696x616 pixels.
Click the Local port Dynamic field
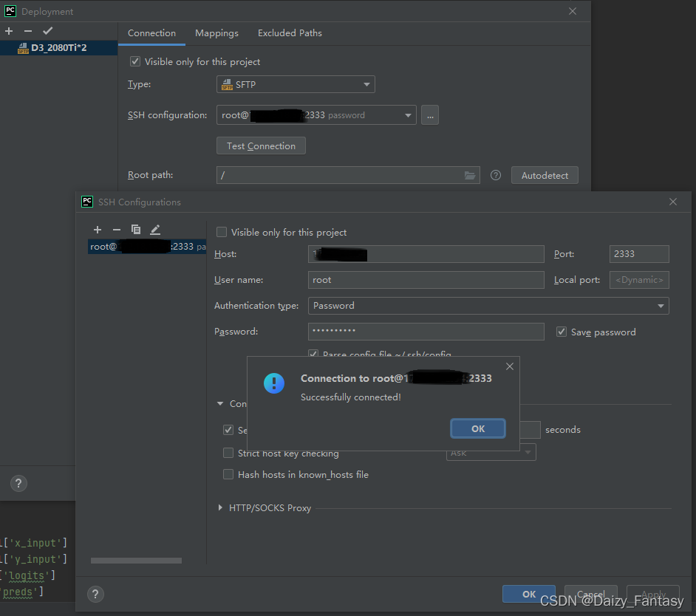click(639, 280)
